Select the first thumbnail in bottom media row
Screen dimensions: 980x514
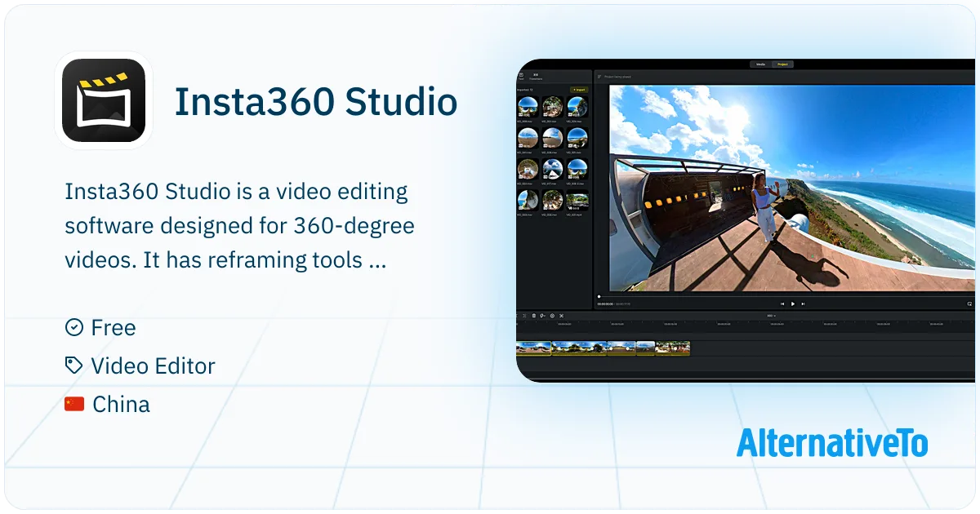[x=528, y=199]
